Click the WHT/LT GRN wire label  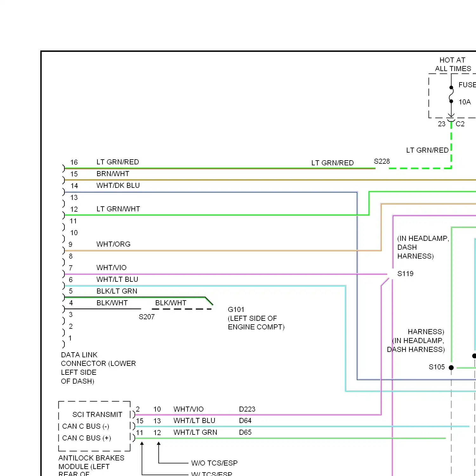point(195,432)
